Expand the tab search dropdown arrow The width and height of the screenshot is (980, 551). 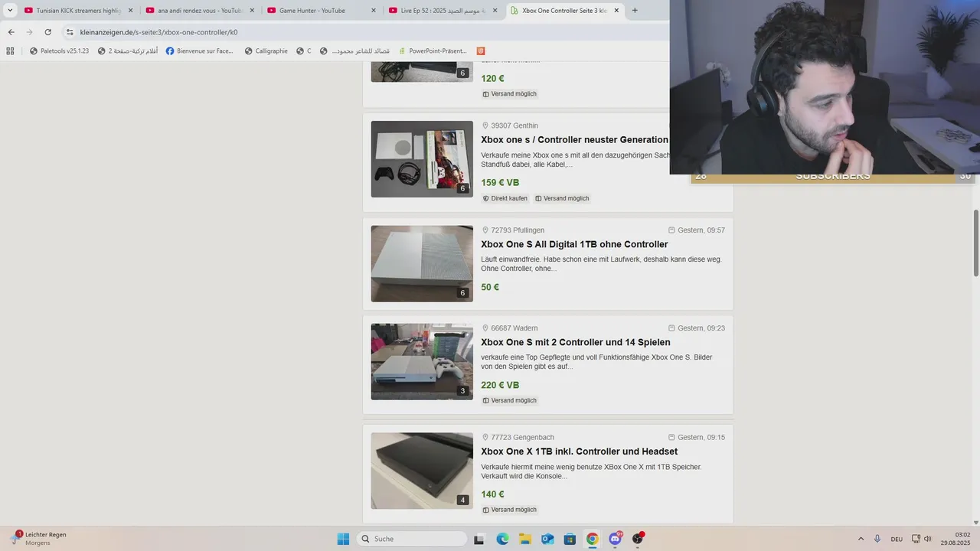[10, 11]
